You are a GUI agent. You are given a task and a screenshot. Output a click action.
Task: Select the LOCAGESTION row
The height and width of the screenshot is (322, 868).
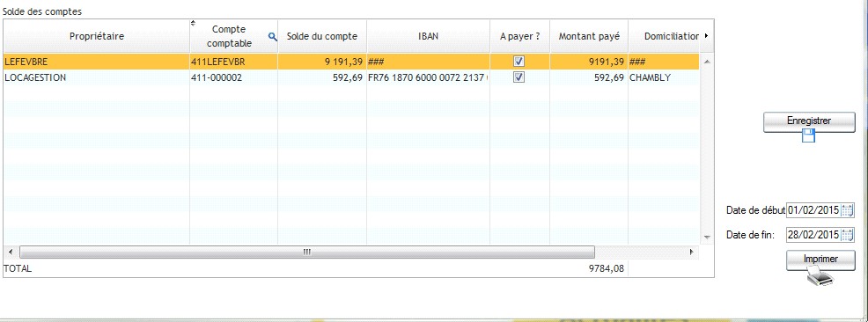click(351, 78)
